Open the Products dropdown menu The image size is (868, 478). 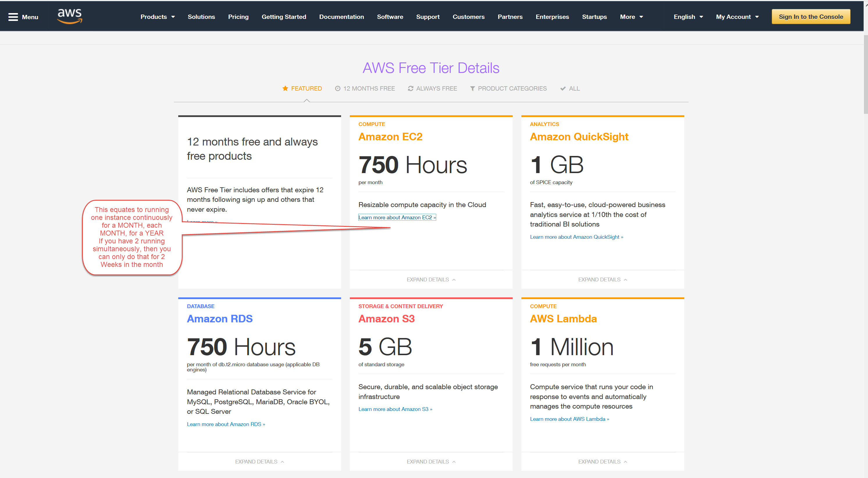(x=157, y=17)
